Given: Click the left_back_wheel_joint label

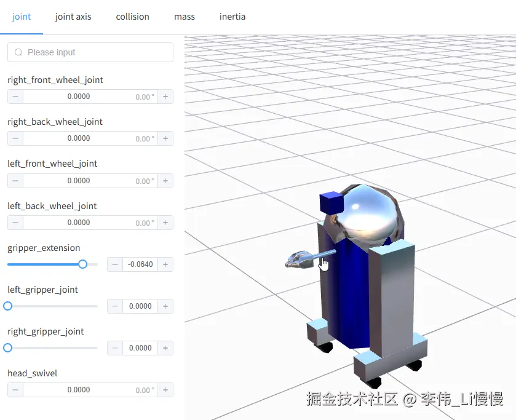Looking at the screenshot, I should (52, 206).
